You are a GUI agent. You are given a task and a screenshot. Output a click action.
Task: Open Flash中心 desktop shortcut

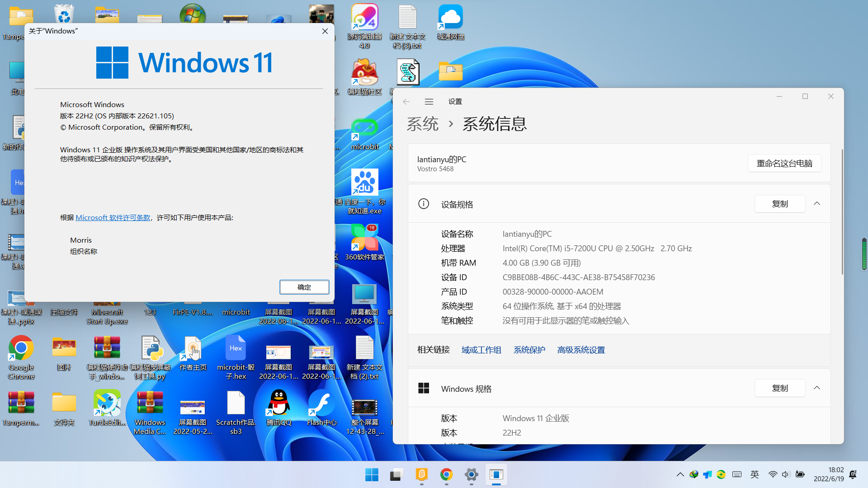point(322,408)
